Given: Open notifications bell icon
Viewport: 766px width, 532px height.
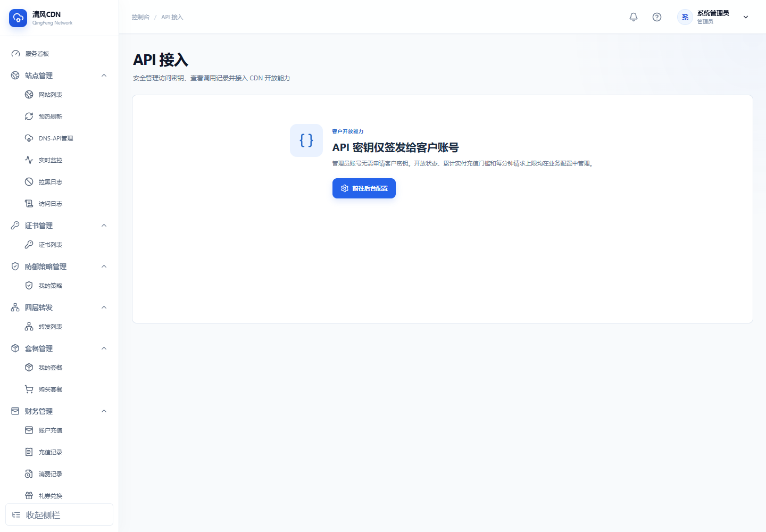Looking at the screenshot, I should (x=634, y=17).
